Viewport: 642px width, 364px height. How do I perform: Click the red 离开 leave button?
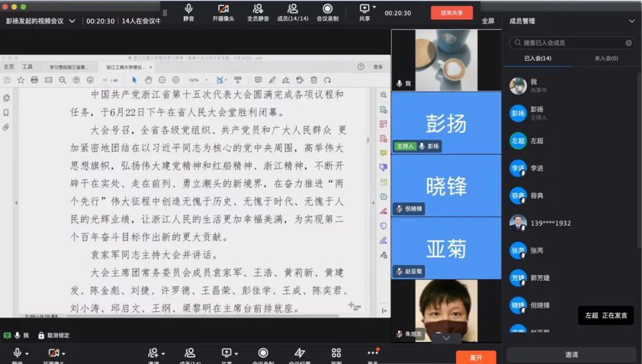tap(475, 357)
